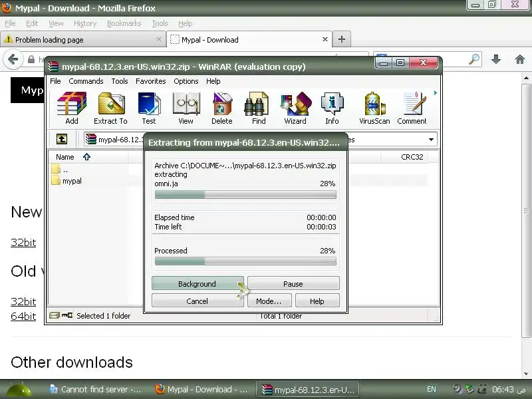Open the Find binoculars icon
The height and width of the screenshot is (399, 532).
(x=259, y=108)
